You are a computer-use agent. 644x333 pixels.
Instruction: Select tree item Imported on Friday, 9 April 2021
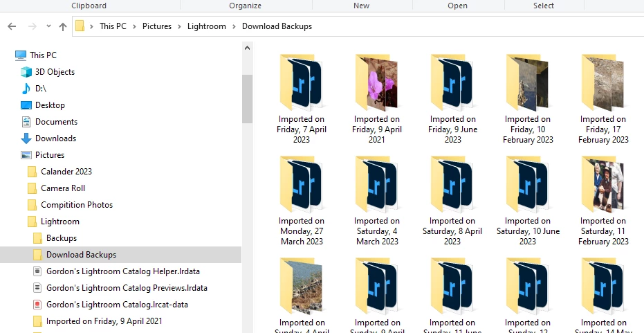[x=104, y=321]
